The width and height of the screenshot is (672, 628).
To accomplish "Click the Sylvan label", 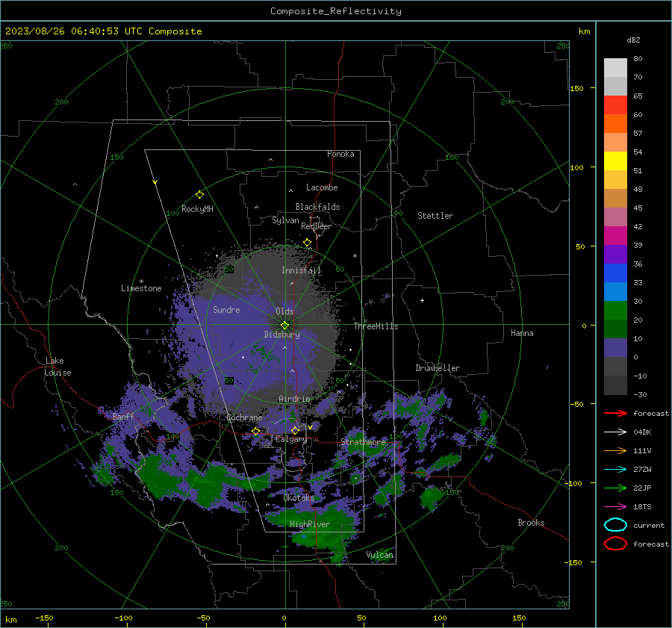I will [285, 220].
